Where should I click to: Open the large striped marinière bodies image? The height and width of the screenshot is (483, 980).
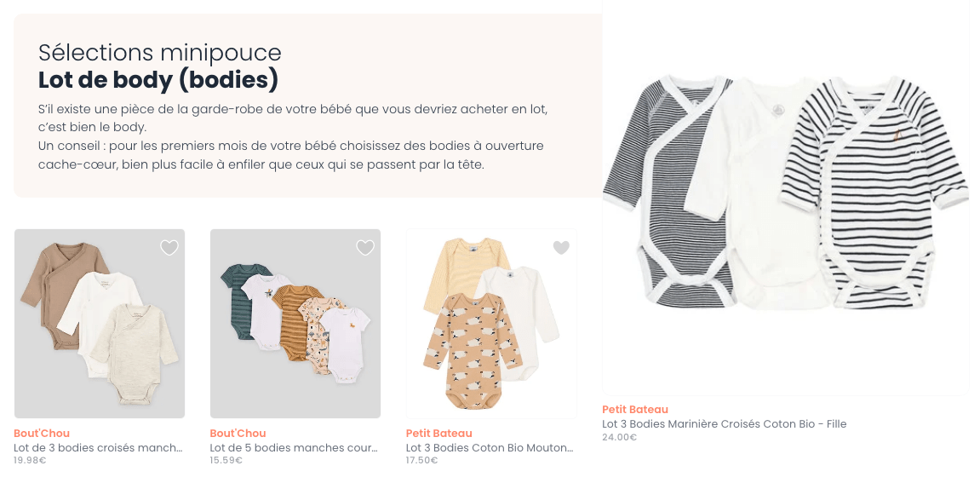tap(786, 198)
